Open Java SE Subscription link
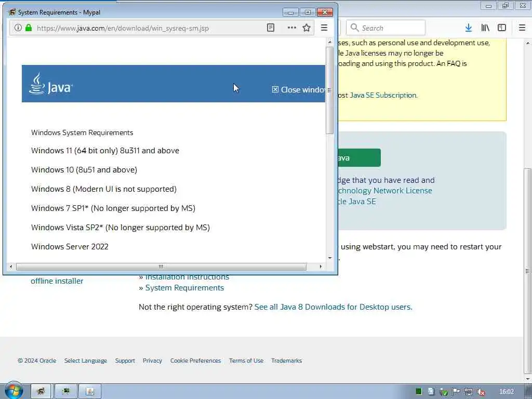Screen dimensions: 532x399 (383, 96)
